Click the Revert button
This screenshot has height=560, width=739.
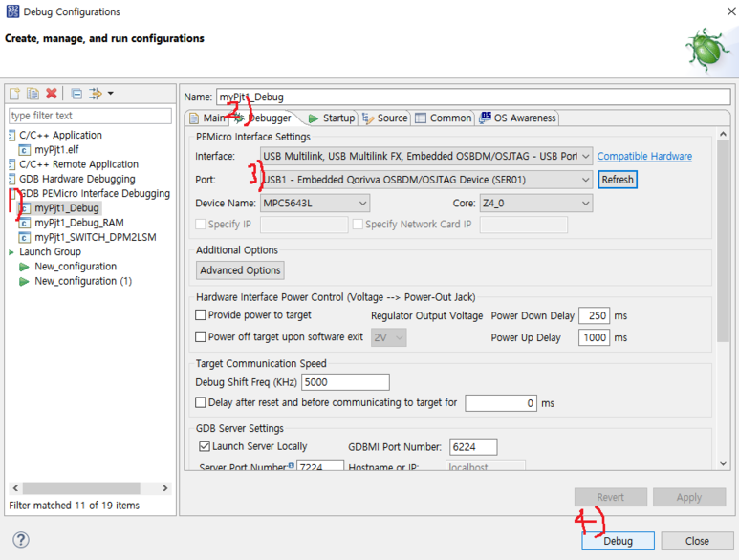[x=610, y=497]
